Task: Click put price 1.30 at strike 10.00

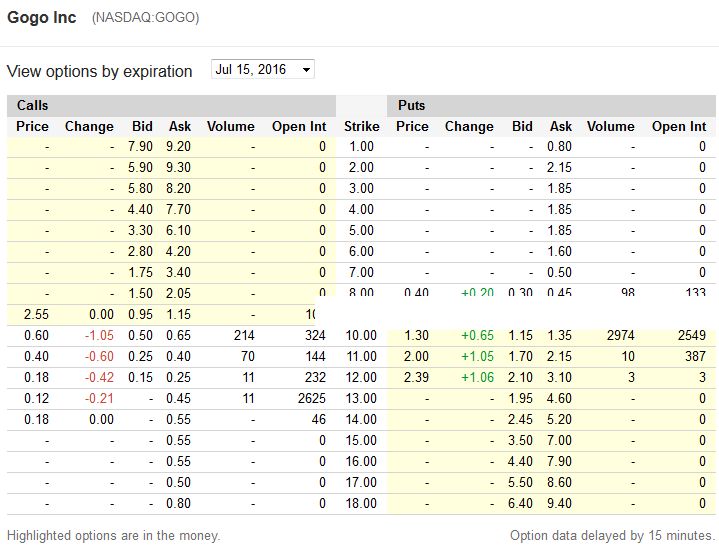Action: coord(416,335)
